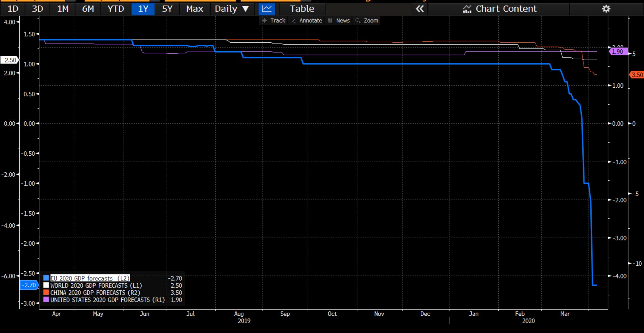Switch to the 1M range
644x333 pixels.
[63, 9]
